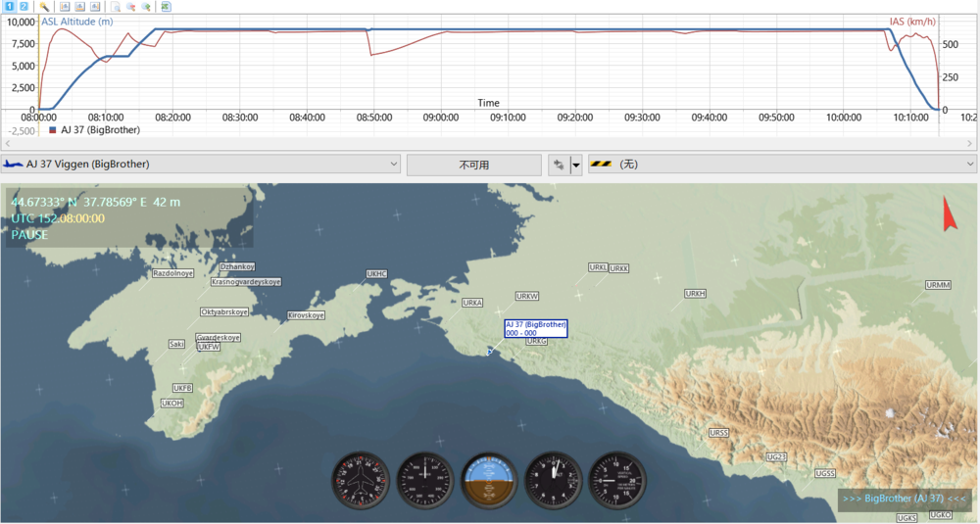The height and width of the screenshot is (524, 980).
Task: Select the Saki airfield label
Action: coord(176,344)
